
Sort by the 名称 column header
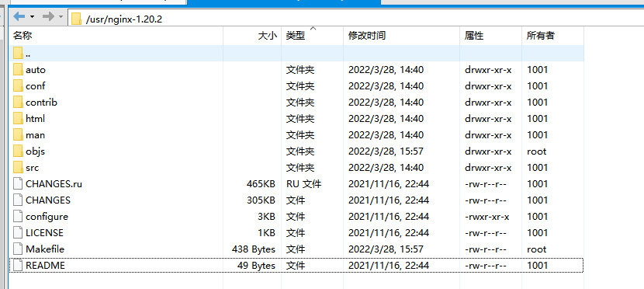(116, 36)
